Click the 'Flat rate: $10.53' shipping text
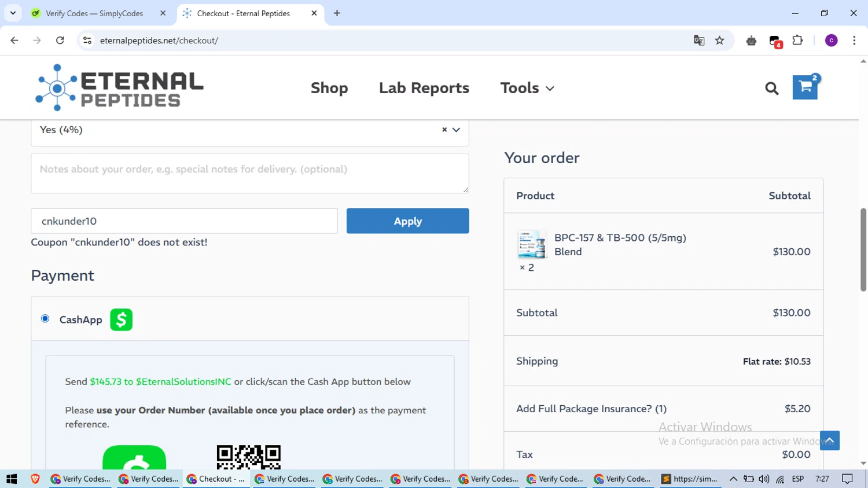Screen dimensions: 868x488 pos(777,361)
